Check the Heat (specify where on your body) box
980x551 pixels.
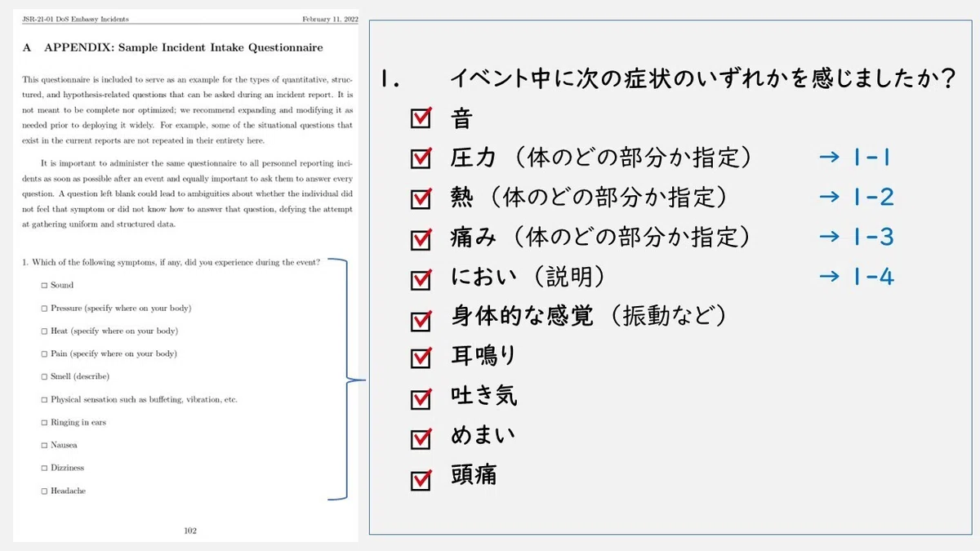coord(44,331)
